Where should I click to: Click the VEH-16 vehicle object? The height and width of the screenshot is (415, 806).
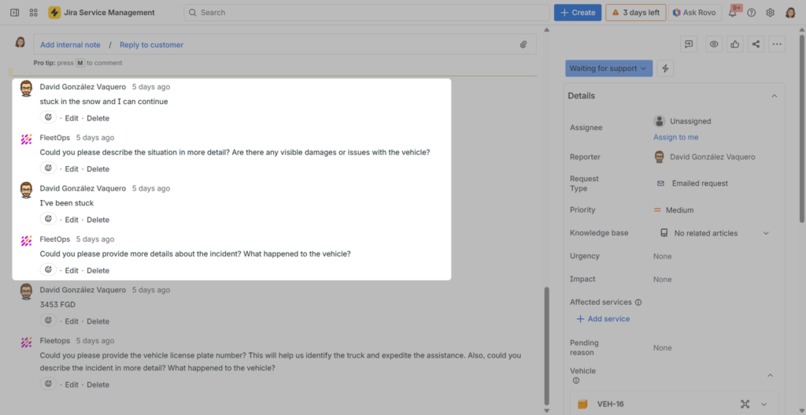pos(610,404)
